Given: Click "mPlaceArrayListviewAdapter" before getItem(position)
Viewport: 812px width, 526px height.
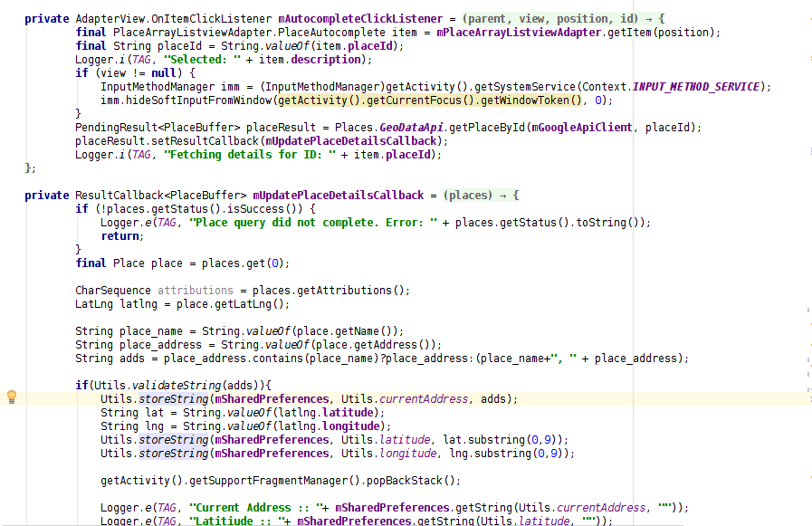Looking at the screenshot, I should pos(519,32).
